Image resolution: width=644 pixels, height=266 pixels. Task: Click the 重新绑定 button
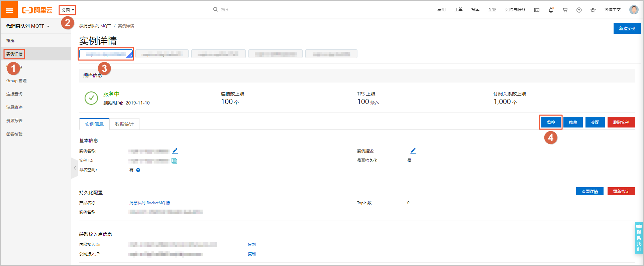click(x=621, y=191)
